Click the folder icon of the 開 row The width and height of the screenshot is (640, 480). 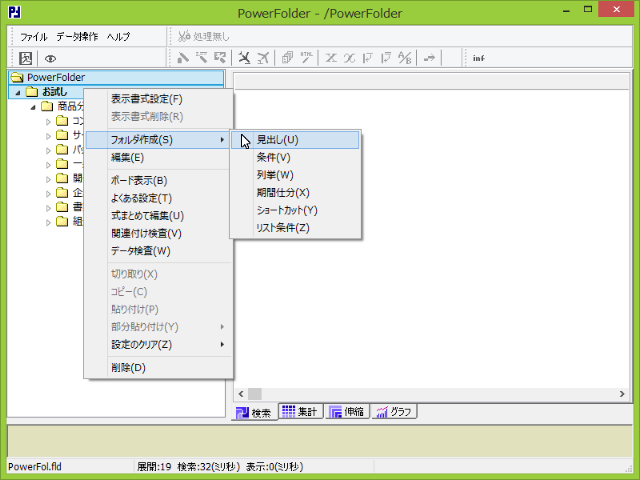(x=62, y=178)
